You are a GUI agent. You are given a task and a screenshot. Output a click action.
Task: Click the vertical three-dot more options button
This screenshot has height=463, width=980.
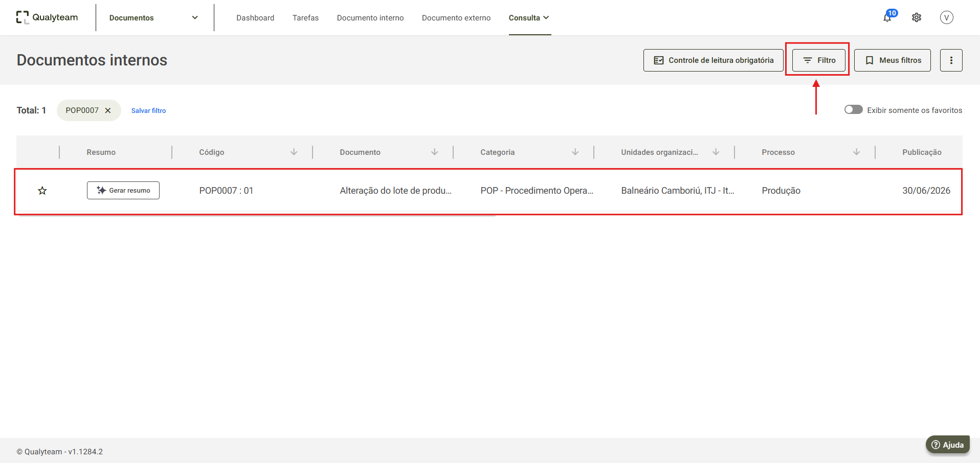tap(951, 60)
